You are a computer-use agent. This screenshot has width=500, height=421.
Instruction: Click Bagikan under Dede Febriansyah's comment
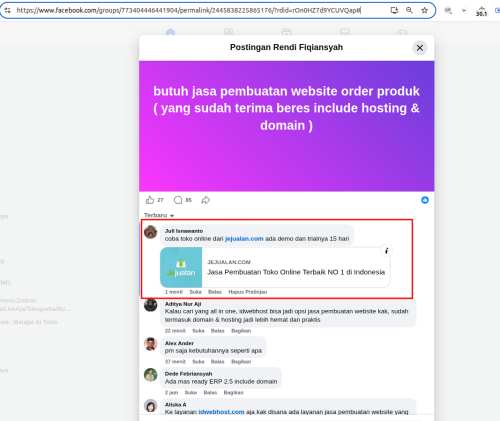point(233,392)
